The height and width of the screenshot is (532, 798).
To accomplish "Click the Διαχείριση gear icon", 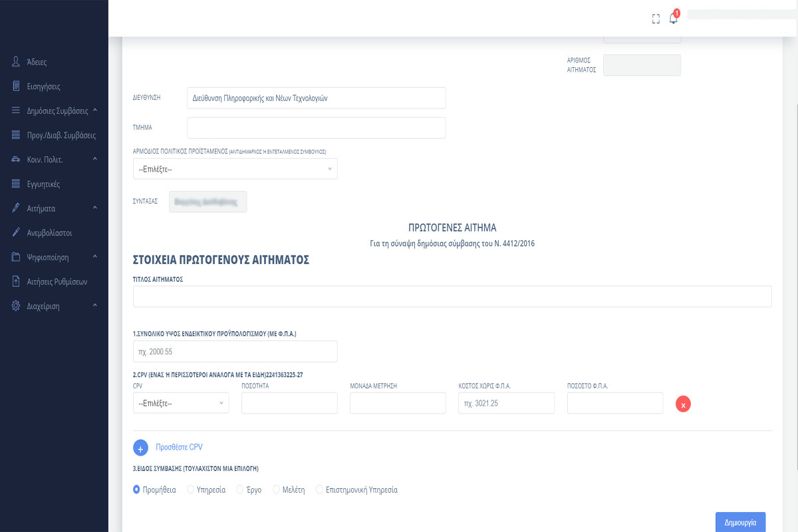I will 16,306.
